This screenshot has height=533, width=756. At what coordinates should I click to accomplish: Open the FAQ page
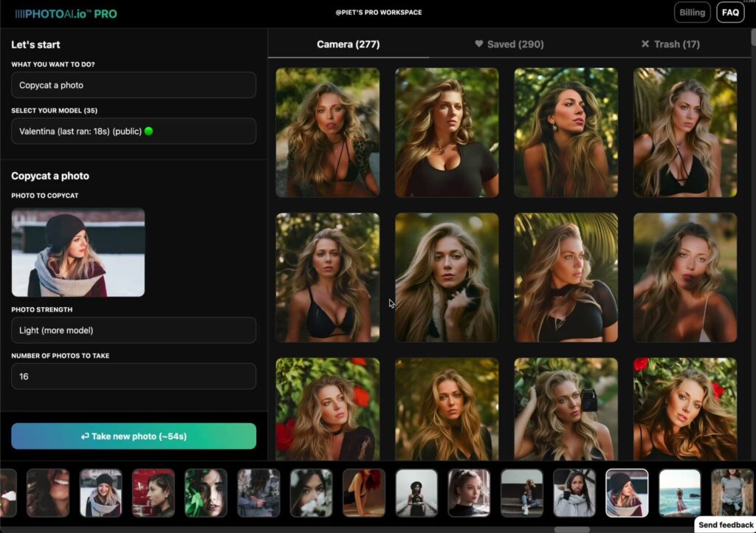[x=730, y=13]
